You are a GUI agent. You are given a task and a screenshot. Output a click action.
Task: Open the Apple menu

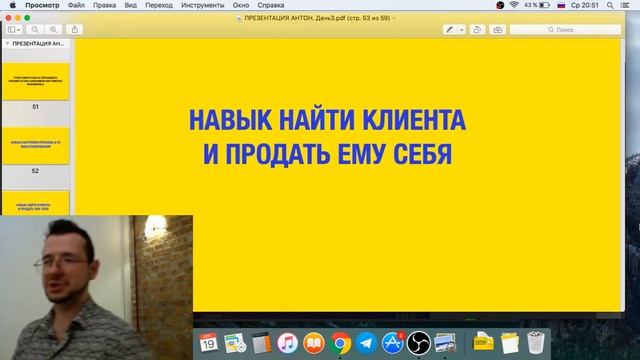click(13, 5)
